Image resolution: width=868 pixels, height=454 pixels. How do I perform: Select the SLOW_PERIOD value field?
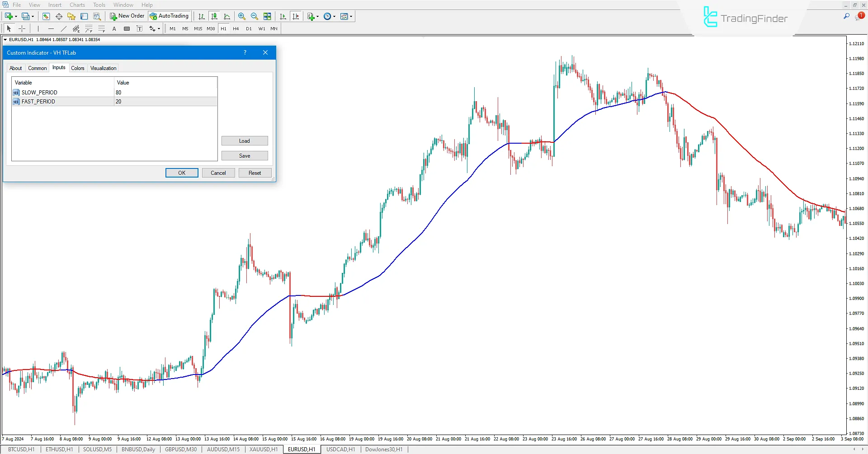tap(165, 93)
